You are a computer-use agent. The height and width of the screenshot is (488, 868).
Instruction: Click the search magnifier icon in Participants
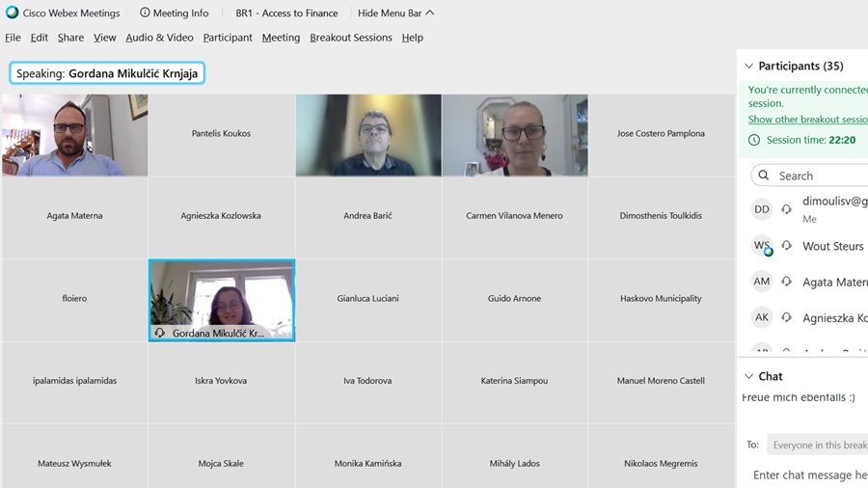click(764, 176)
